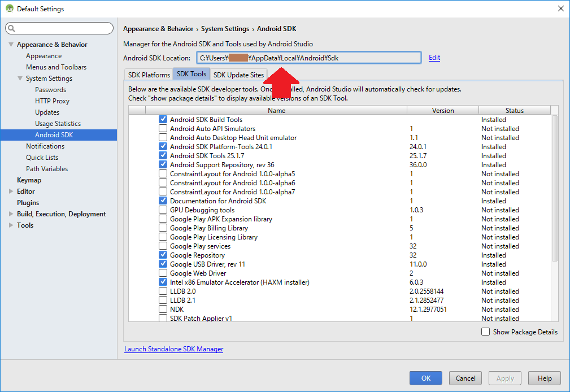Check the NDK package
This screenshot has height=392, width=570.
pyautogui.click(x=163, y=309)
